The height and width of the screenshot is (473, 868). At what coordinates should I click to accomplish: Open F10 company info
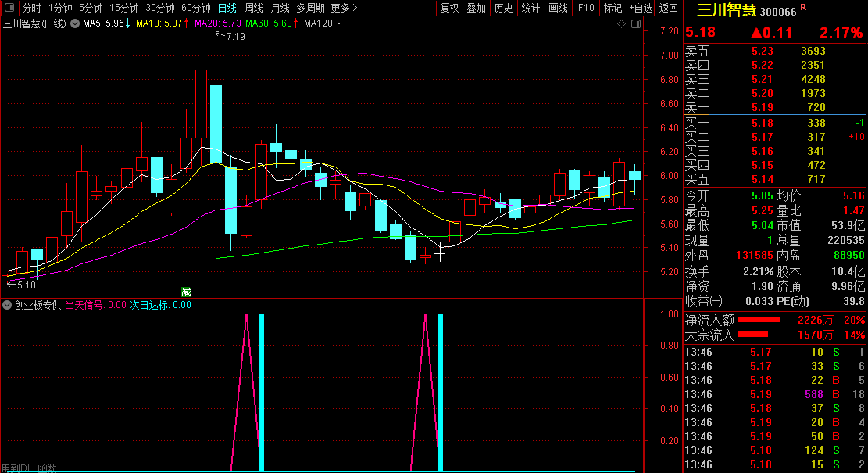coord(585,8)
